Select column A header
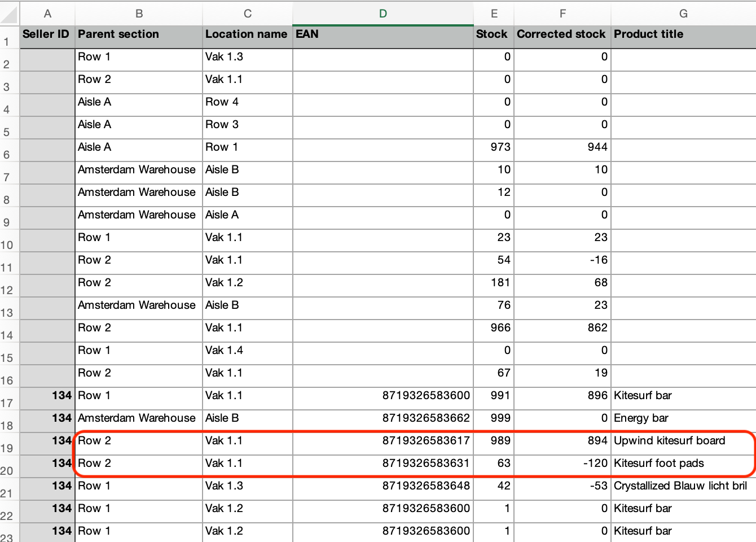This screenshot has height=542, width=756. tap(47, 13)
